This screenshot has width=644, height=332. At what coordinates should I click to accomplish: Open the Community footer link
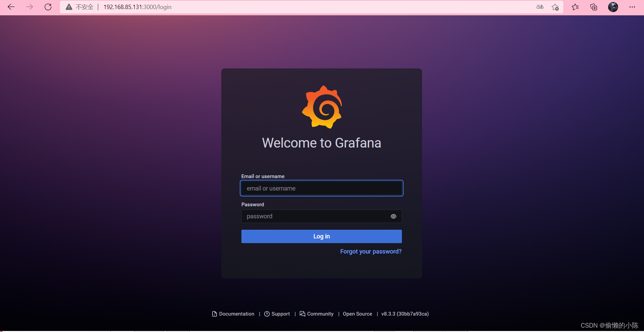click(317, 314)
